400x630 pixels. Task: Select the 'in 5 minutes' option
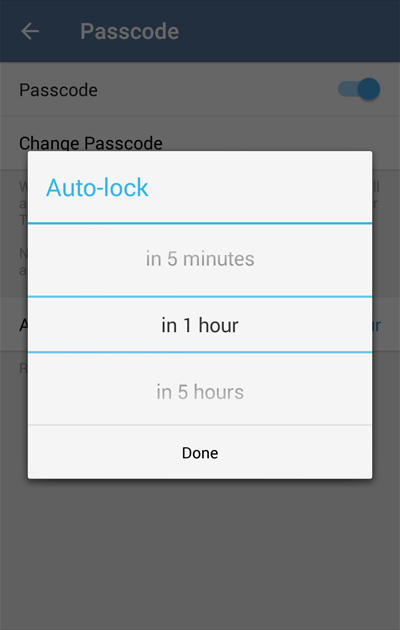pos(200,259)
